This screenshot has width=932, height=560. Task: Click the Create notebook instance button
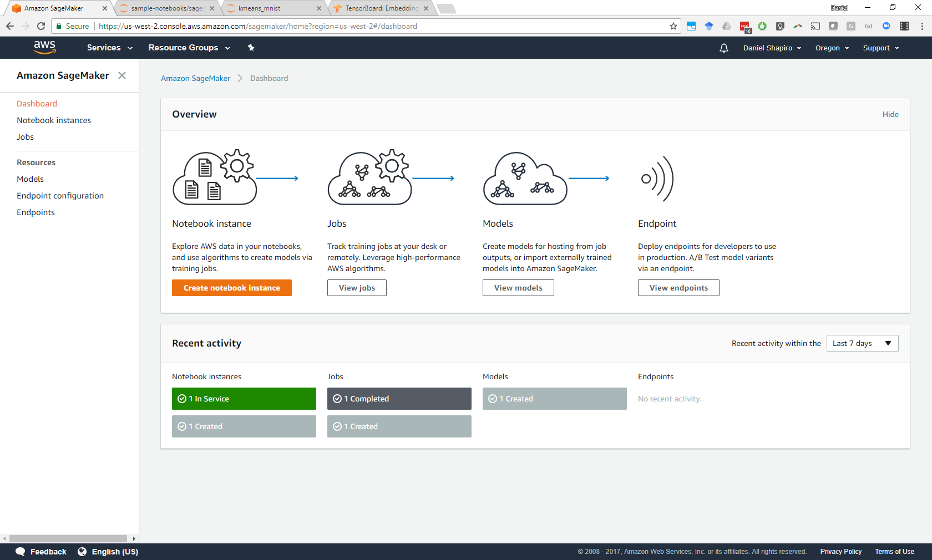click(232, 288)
